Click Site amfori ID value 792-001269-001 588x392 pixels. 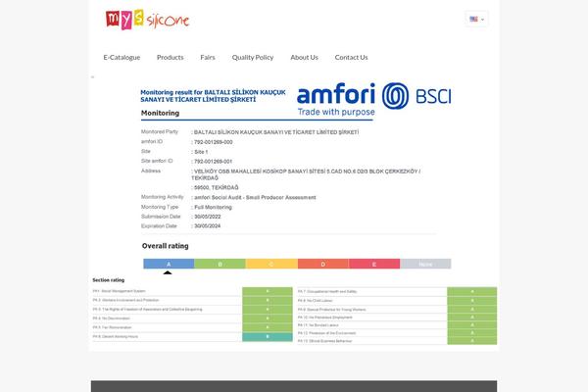[214, 162]
